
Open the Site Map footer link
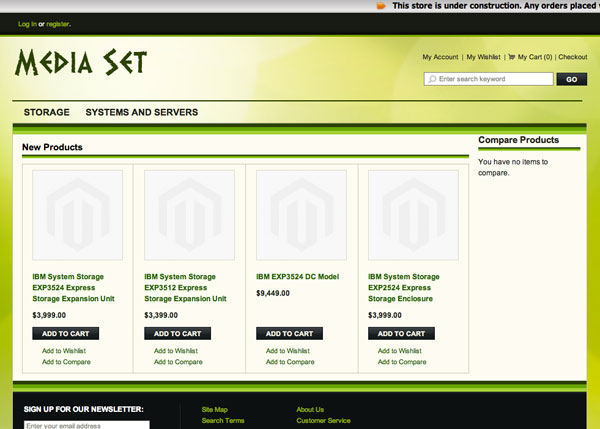point(214,409)
